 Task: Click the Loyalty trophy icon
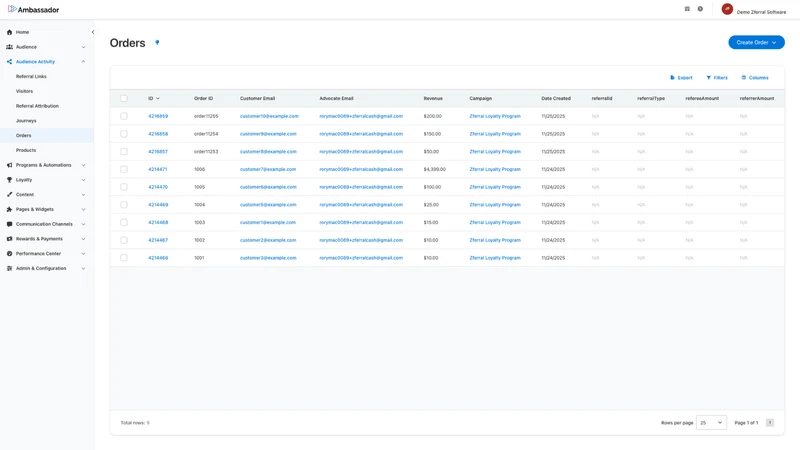9,180
